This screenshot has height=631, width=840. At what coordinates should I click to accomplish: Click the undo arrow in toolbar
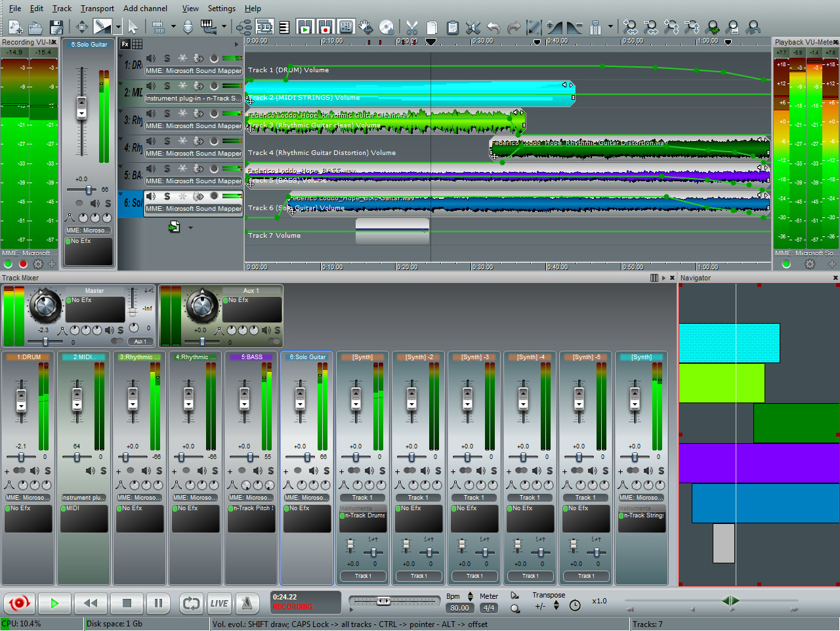pyautogui.click(x=493, y=27)
